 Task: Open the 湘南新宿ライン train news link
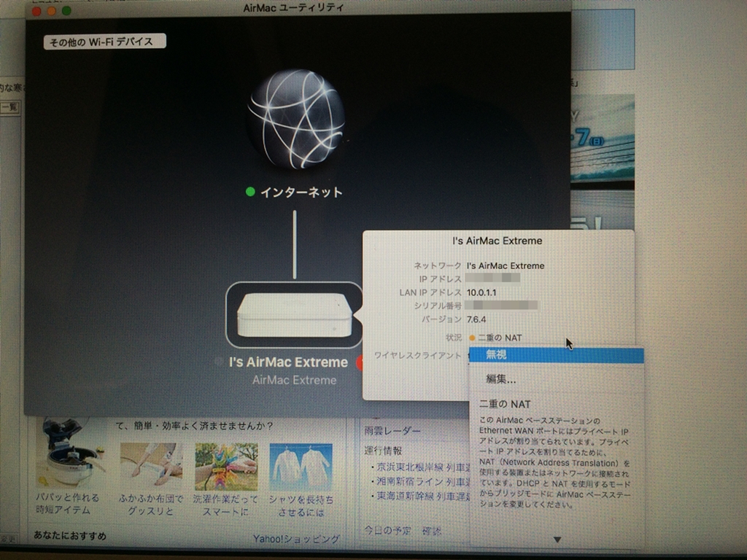423,482
